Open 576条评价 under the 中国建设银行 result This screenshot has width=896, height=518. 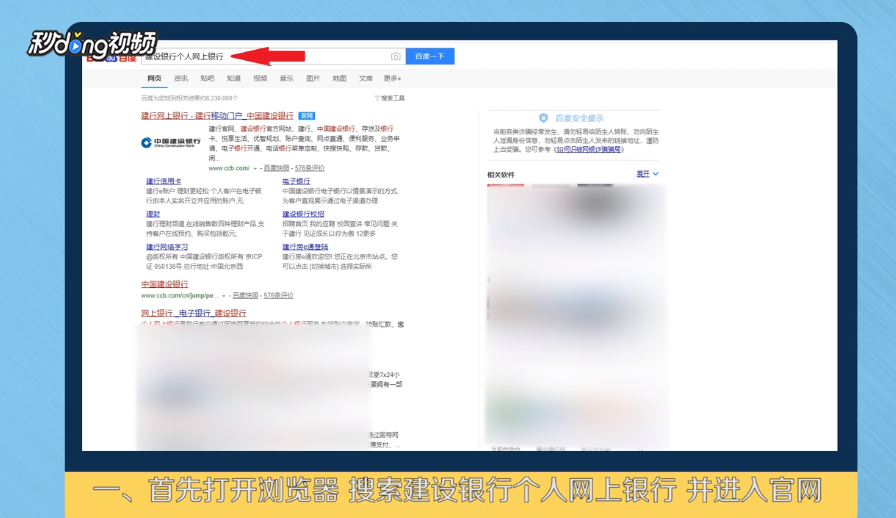(x=278, y=296)
